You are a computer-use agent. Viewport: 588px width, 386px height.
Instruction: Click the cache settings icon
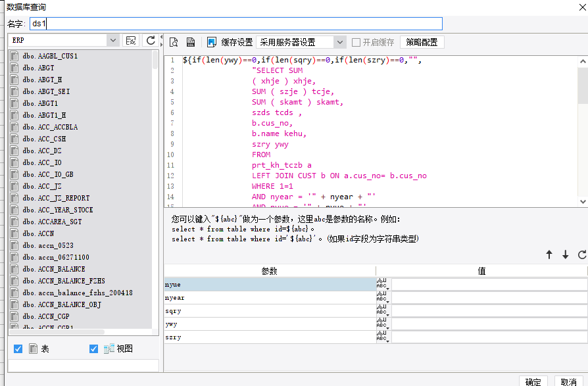click(212, 42)
